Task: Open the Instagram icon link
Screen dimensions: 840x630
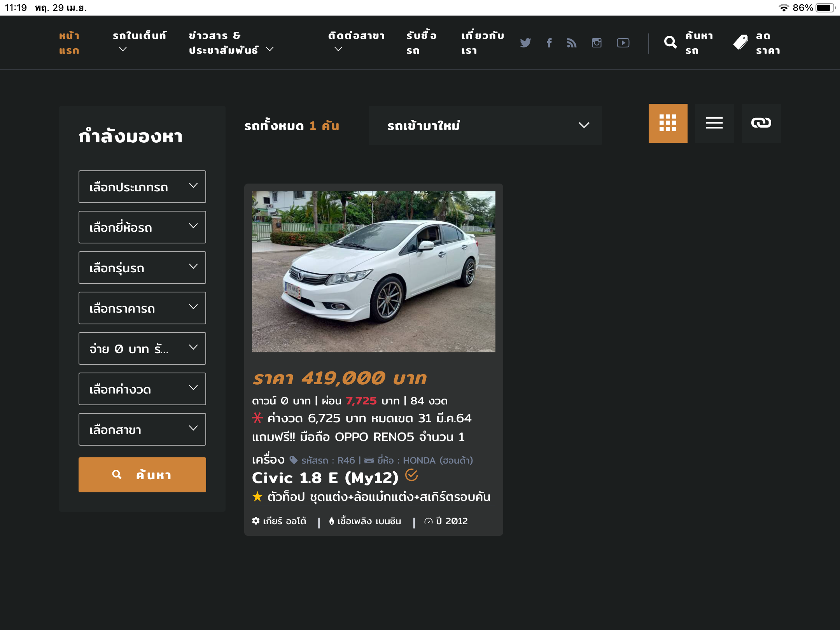Action: 597,43
